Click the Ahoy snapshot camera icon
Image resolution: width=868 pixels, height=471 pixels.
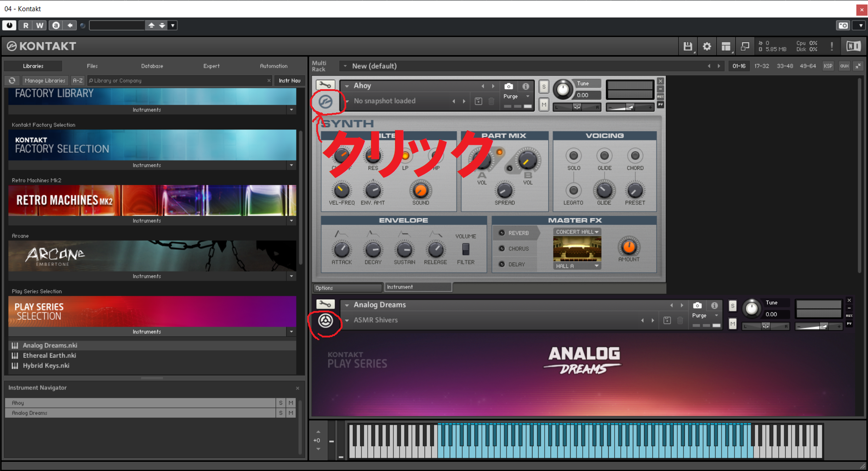tap(508, 86)
